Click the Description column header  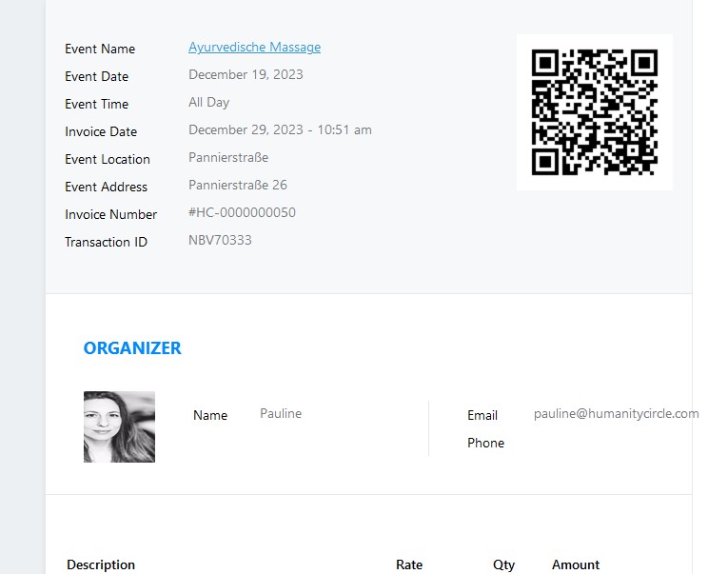pos(101,564)
